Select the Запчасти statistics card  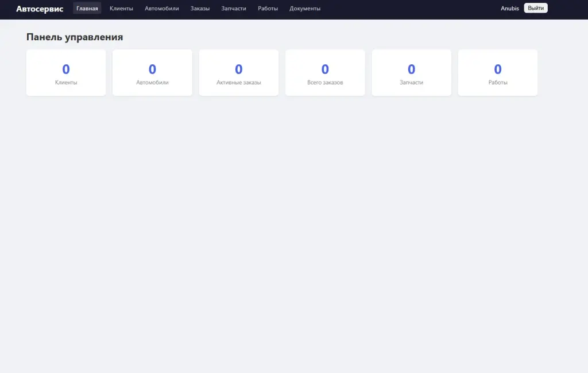tap(411, 72)
